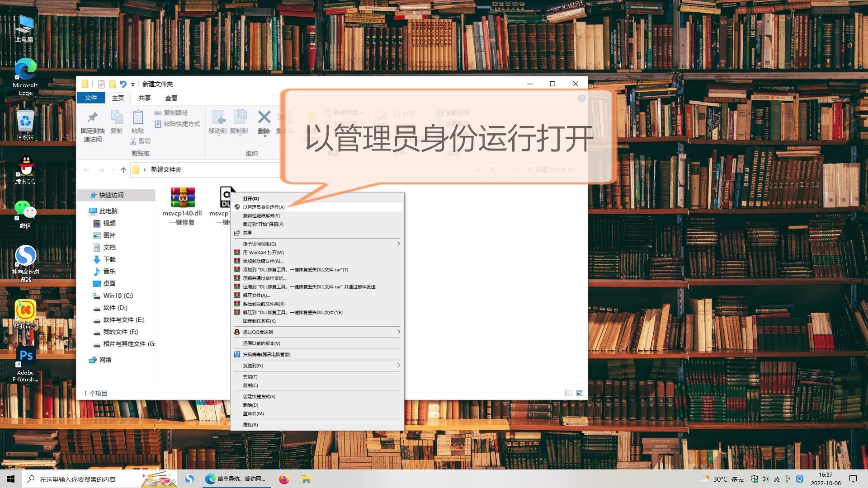
Task: Click Firefox icon in the taskbar
Action: 284,479
